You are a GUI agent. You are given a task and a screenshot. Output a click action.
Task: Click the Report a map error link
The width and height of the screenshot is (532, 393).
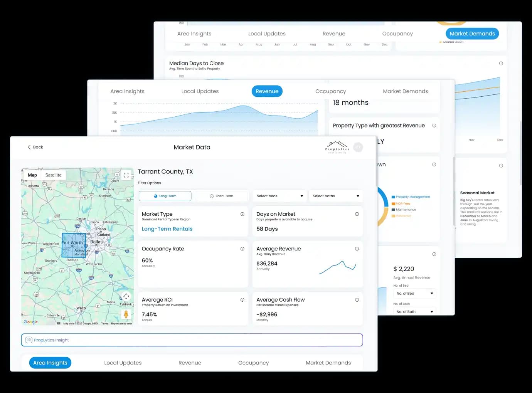point(122,324)
